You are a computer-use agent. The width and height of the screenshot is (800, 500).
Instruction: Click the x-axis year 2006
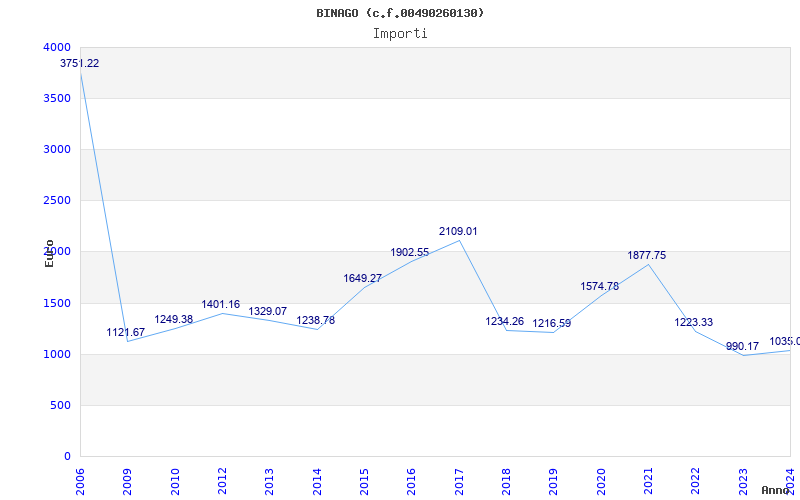coord(80,482)
